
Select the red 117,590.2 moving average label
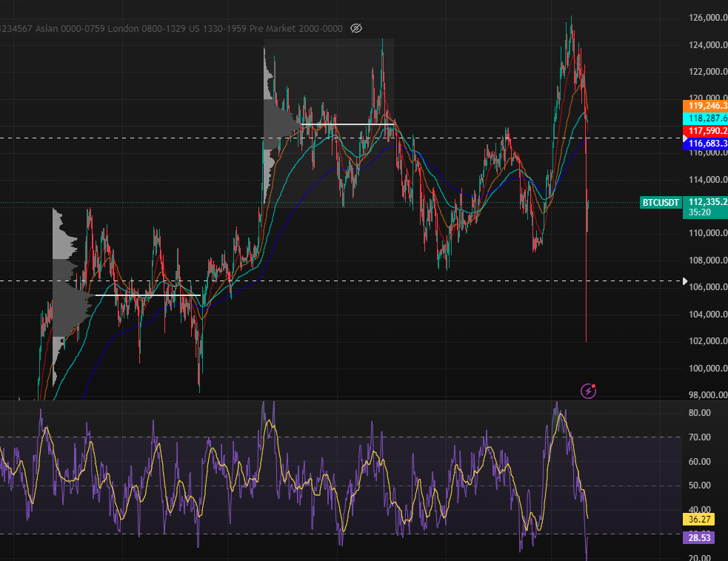coord(706,131)
